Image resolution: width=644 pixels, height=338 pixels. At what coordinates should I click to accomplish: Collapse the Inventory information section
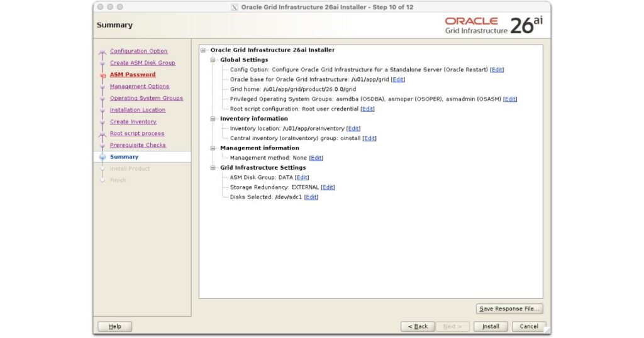pyautogui.click(x=213, y=119)
